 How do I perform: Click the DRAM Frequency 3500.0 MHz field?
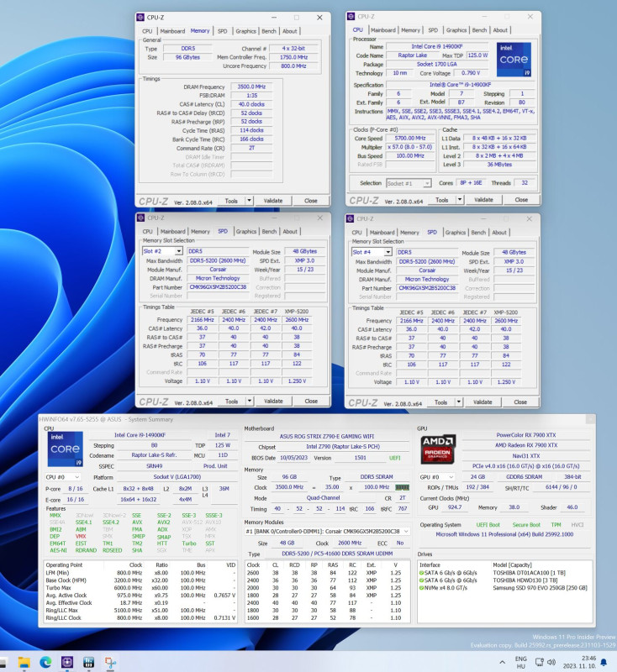251,87
